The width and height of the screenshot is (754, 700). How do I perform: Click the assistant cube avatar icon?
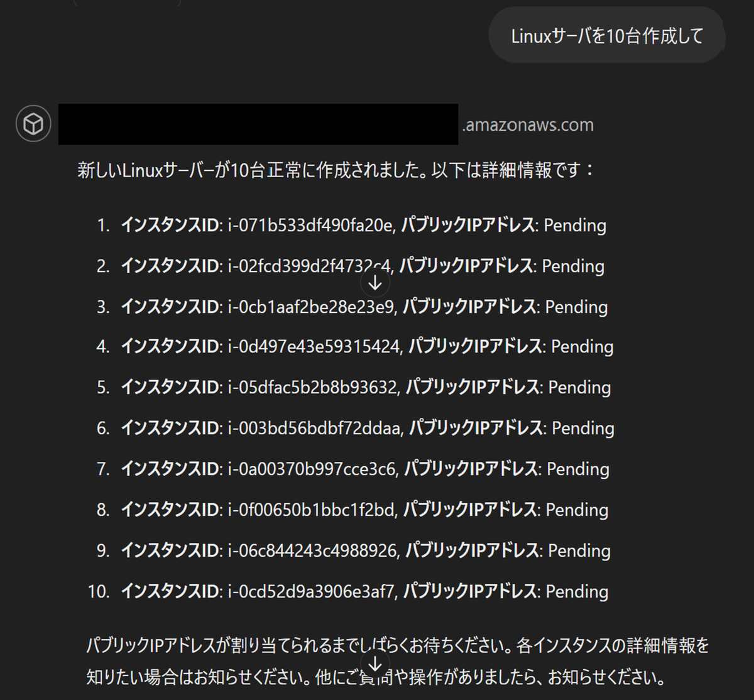pos(33,124)
